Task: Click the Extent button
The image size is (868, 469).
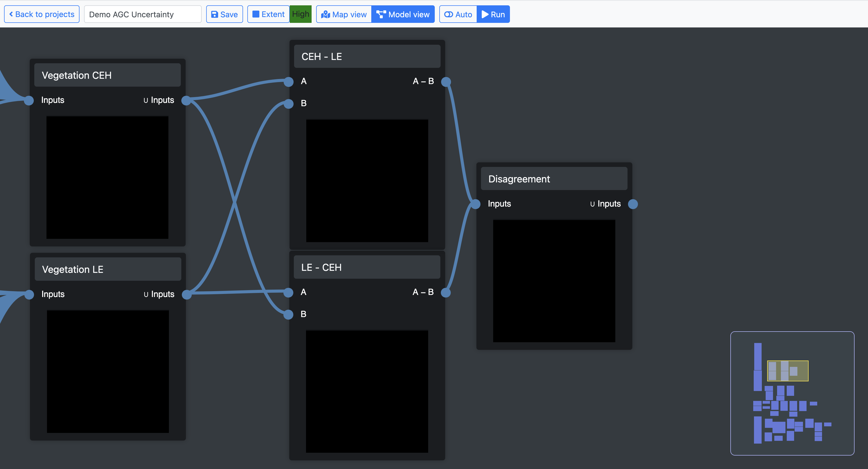Action: 269,14
